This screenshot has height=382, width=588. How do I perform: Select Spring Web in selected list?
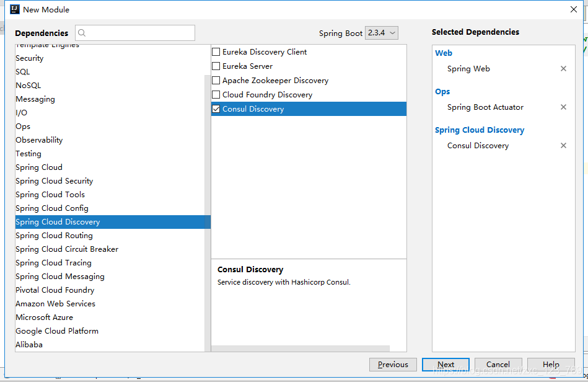[468, 69]
